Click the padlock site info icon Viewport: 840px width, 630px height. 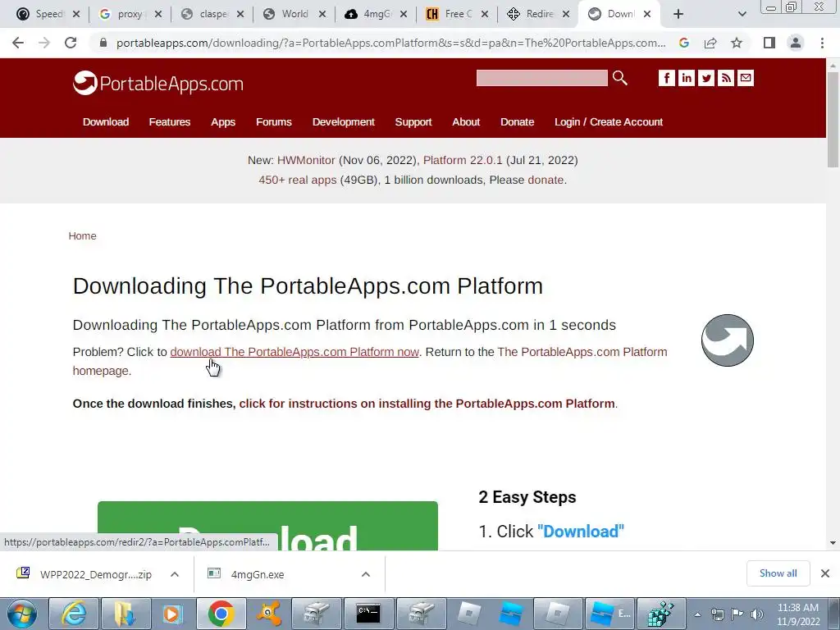(x=103, y=43)
